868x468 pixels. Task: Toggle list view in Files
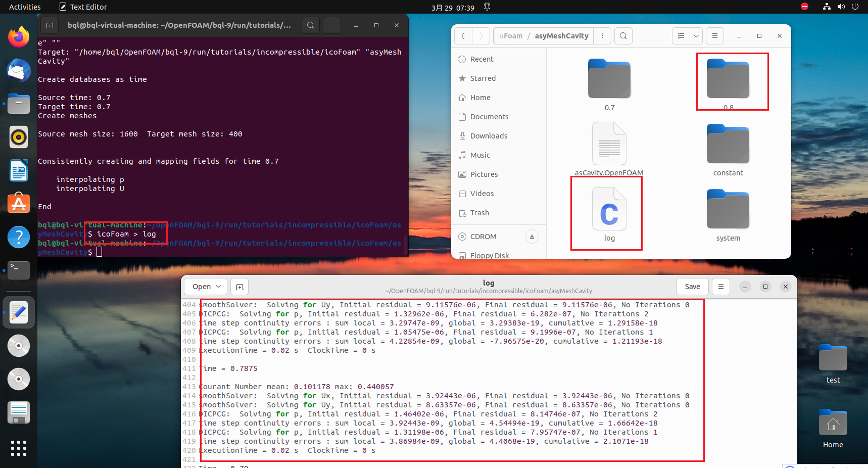pyautogui.click(x=681, y=36)
